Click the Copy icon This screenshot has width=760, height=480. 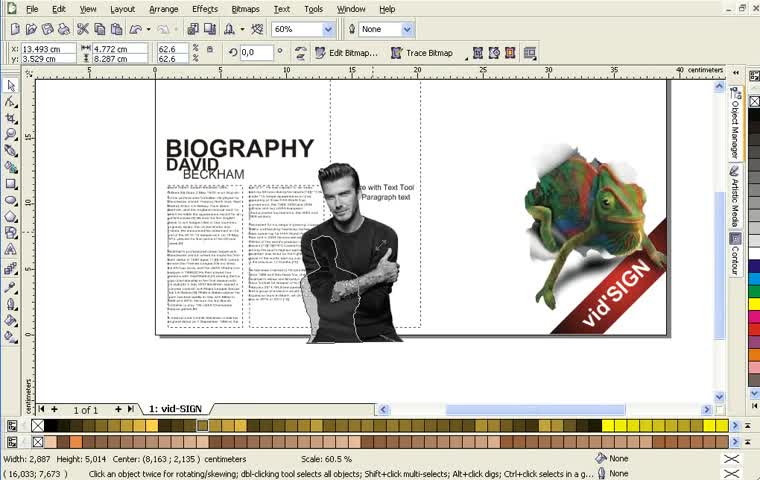(x=100, y=29)
